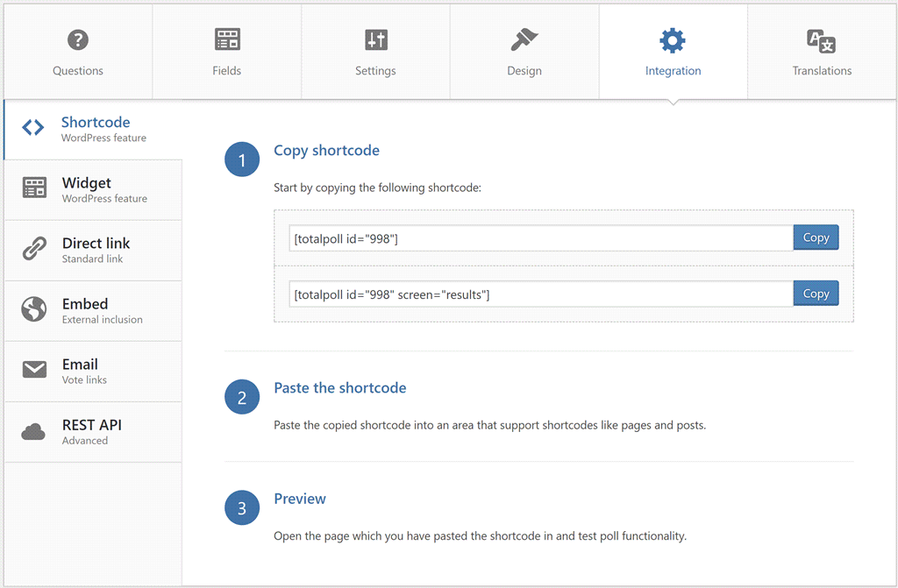Click the Direct link chain icon
Screen dimensions: 898x588
(34, 248)
